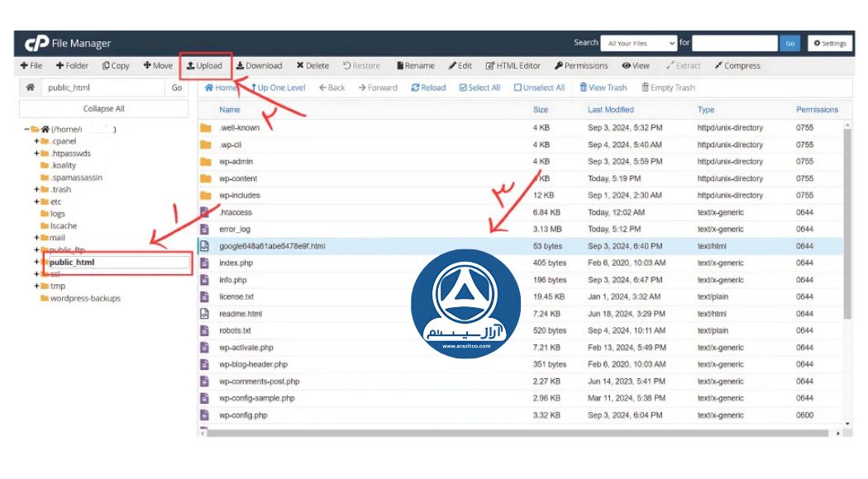Click the wp-includes folder icon
868x479 pixels.
pos(206,195)
